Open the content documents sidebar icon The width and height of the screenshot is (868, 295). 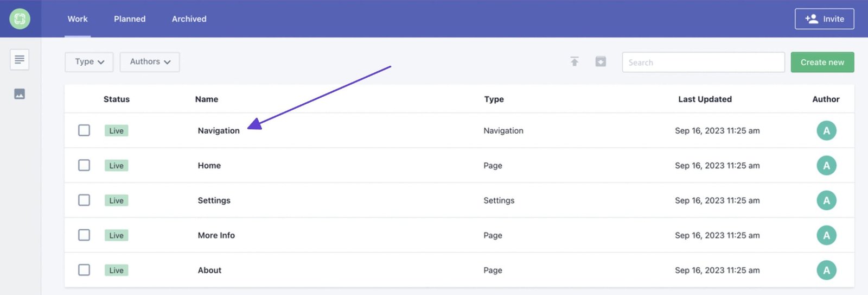pyautogui.click(x=20, y=60)
